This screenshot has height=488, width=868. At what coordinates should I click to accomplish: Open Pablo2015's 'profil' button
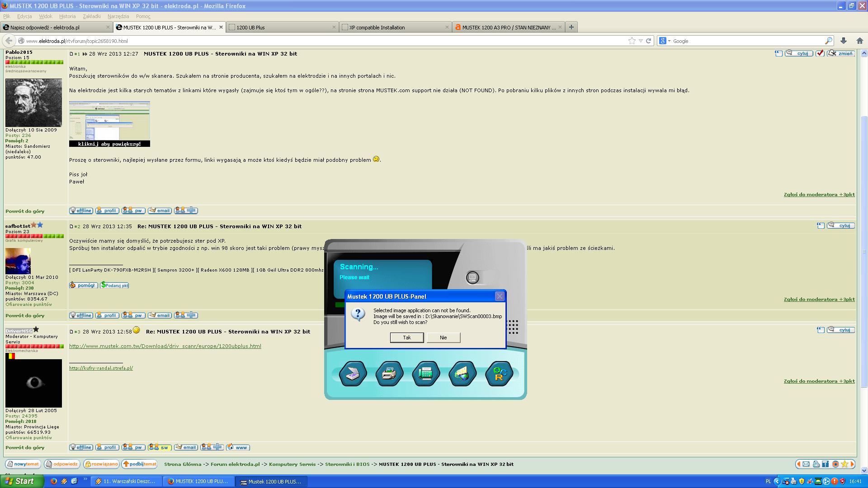(107, 211)
